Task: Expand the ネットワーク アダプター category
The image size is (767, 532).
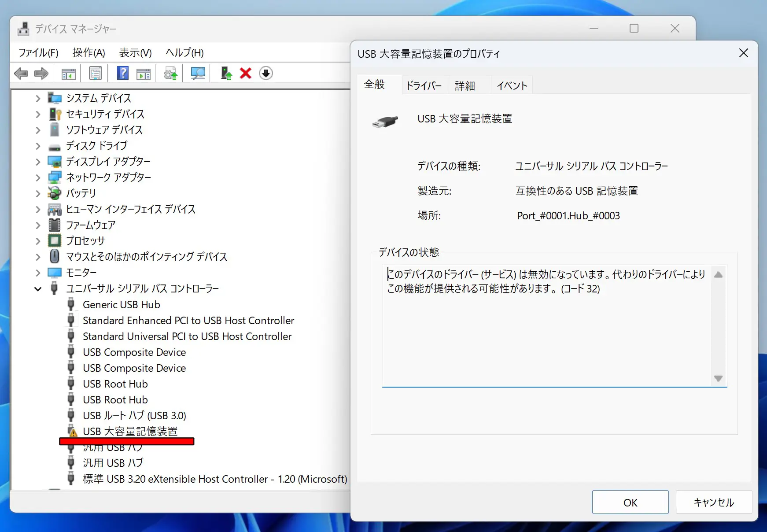Action: pyautogui.click(x=38, y=177)
